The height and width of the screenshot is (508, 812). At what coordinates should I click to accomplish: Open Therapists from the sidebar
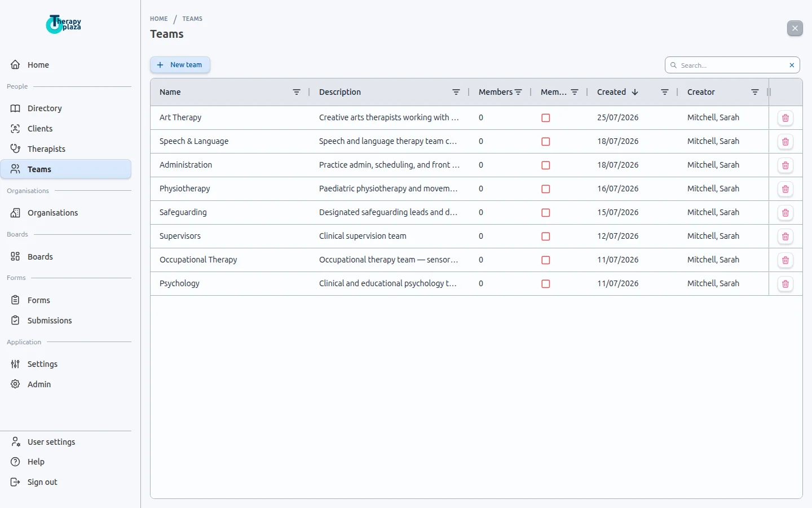pos(66,149)
